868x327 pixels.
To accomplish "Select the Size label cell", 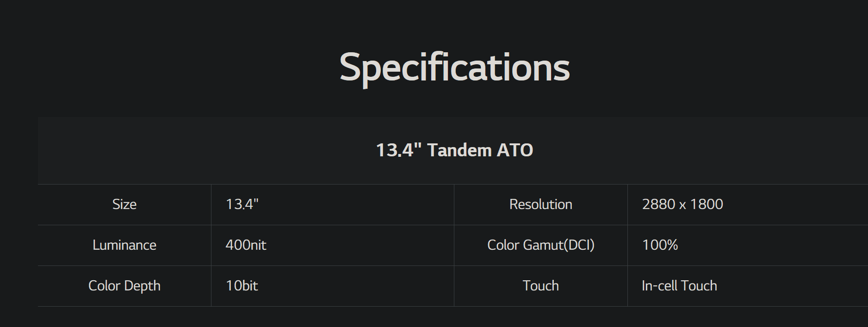I will (124, 204).
